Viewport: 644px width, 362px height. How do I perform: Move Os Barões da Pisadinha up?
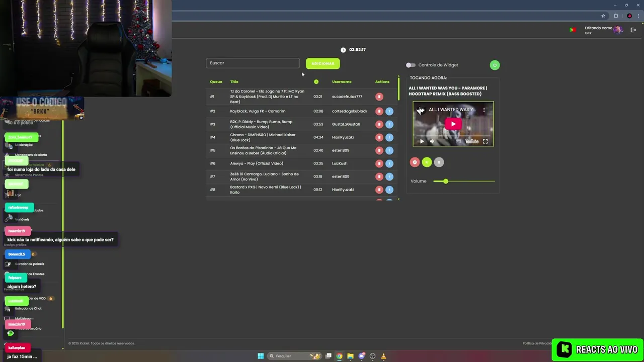389,150
